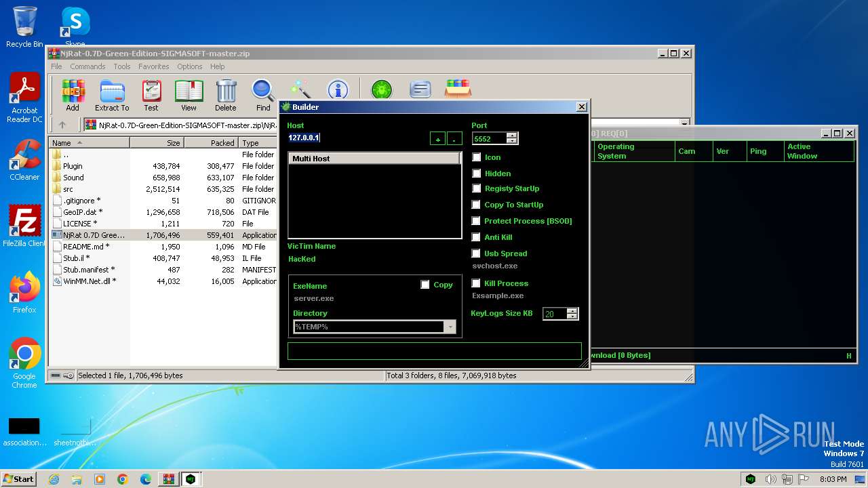
Task: Click the Info toolbar icon
Action: [x=338, y=89]
